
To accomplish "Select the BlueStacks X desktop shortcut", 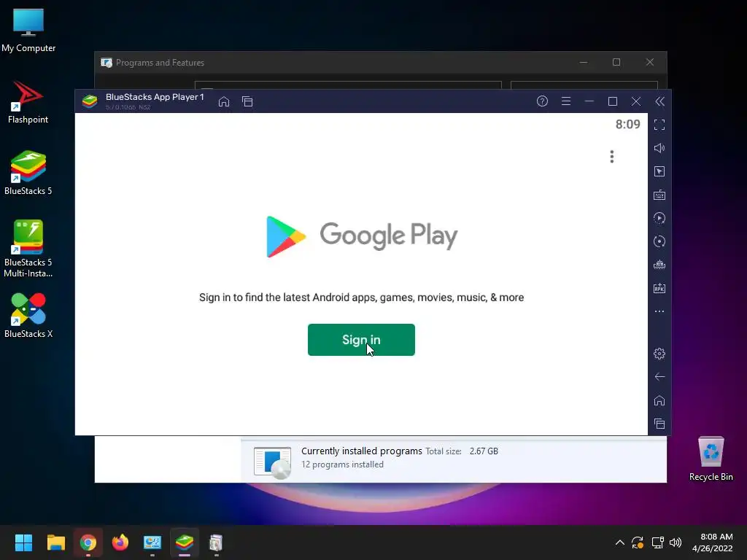I will (28, 316).
